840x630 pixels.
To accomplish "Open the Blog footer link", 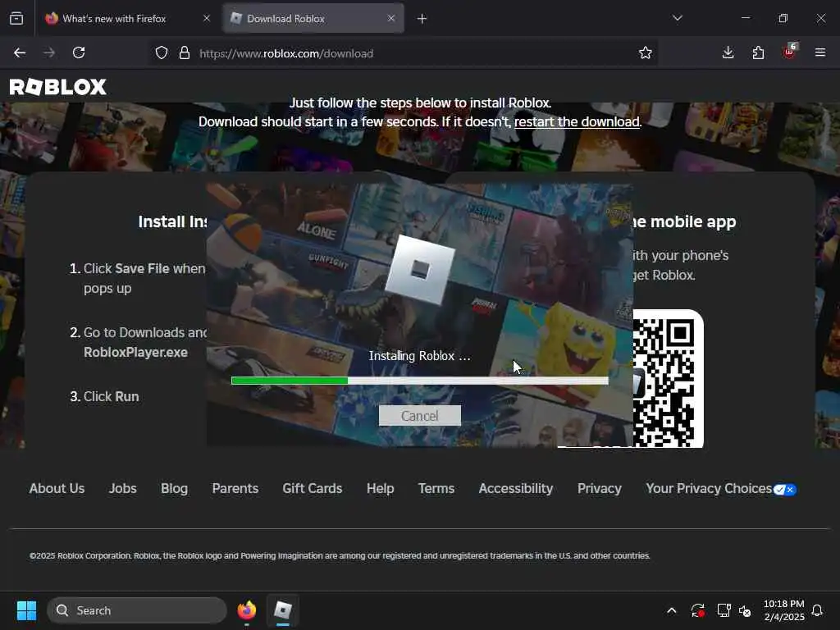I will pos(174,489).
